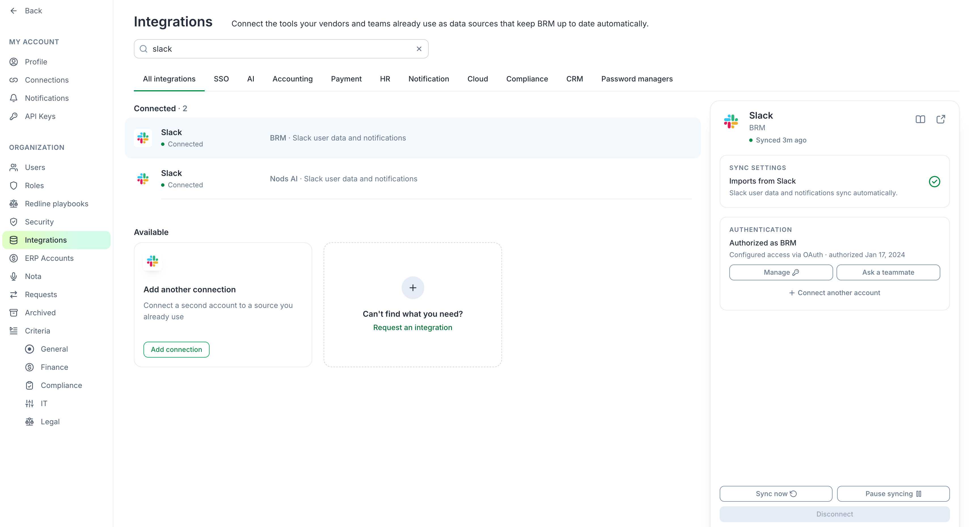Switch to the Accounting tab
The height and width of the screenshot is (527, 980).
(293, 79)
